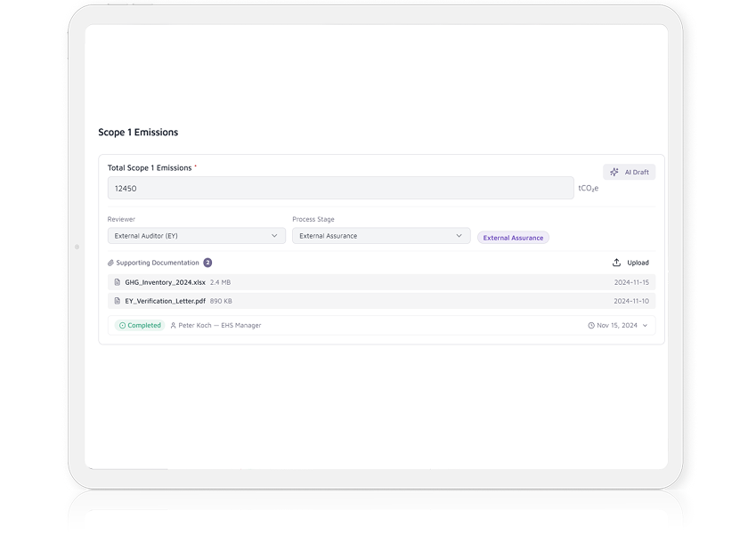The image size is (756, 551).
Task: Click the Upload button label
Action: pos(638,263)
